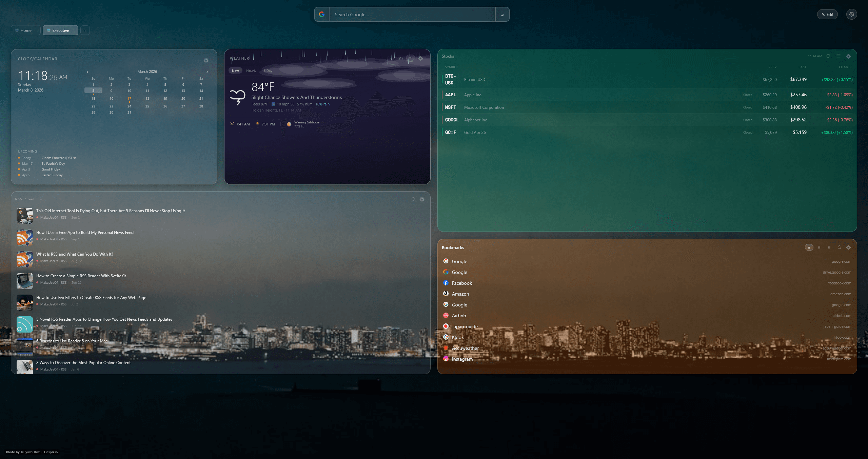Click the Google logo beside the search bar
The image size is (868, 459).
coord(321,14)
